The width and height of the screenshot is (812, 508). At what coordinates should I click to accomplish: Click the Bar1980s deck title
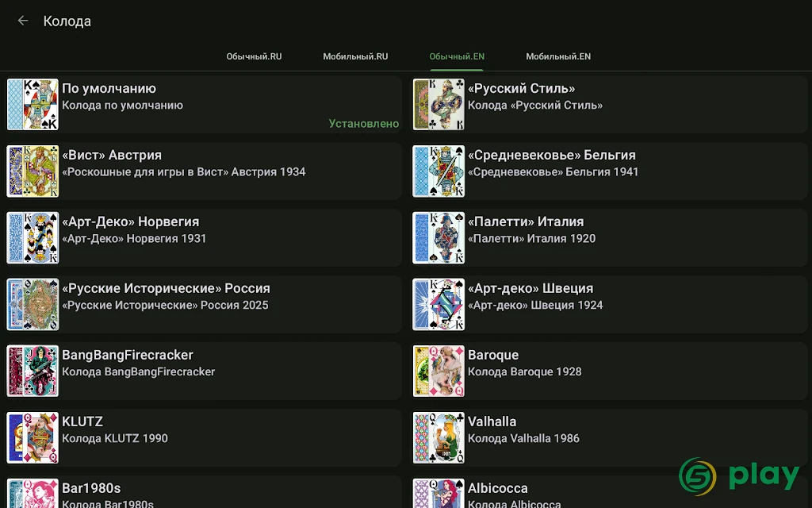point(91,488)
